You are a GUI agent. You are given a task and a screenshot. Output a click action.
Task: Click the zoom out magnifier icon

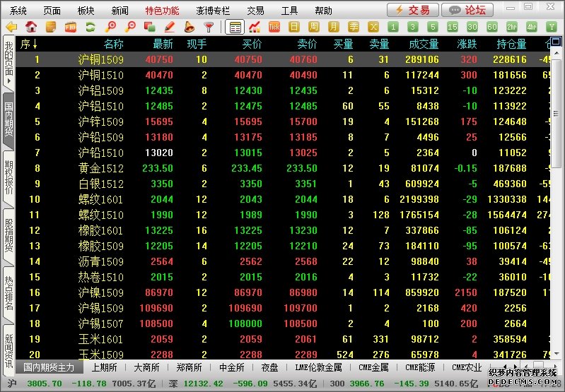[130, 27]
